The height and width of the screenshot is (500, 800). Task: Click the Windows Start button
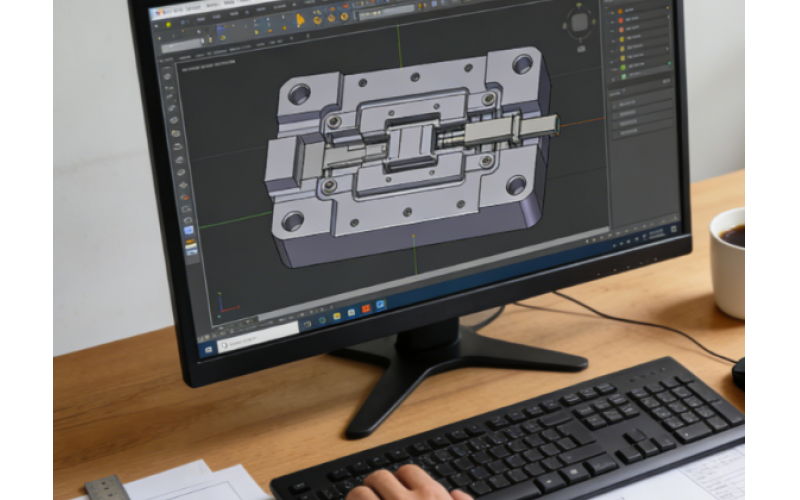pyautogui.click(x=208, y=350)
